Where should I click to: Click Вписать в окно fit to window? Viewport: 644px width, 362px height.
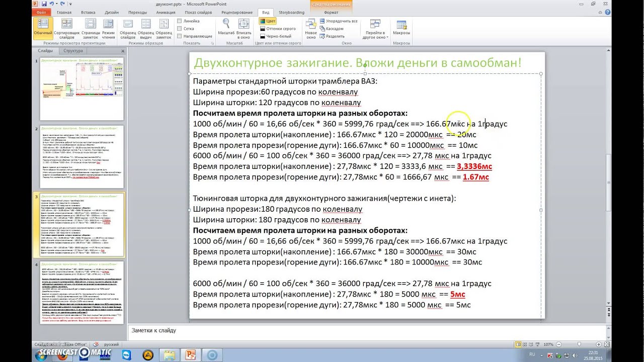244,29
